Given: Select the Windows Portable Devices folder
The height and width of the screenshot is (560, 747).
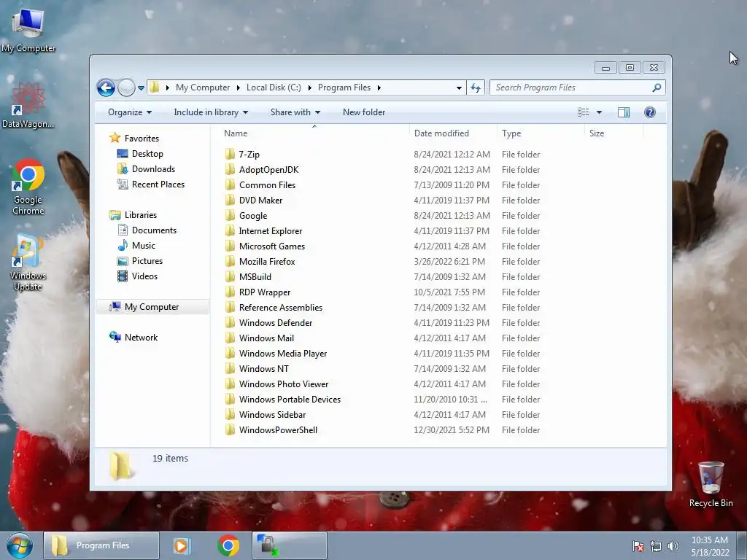Looking at the screenshot, I should click(290, 400).
